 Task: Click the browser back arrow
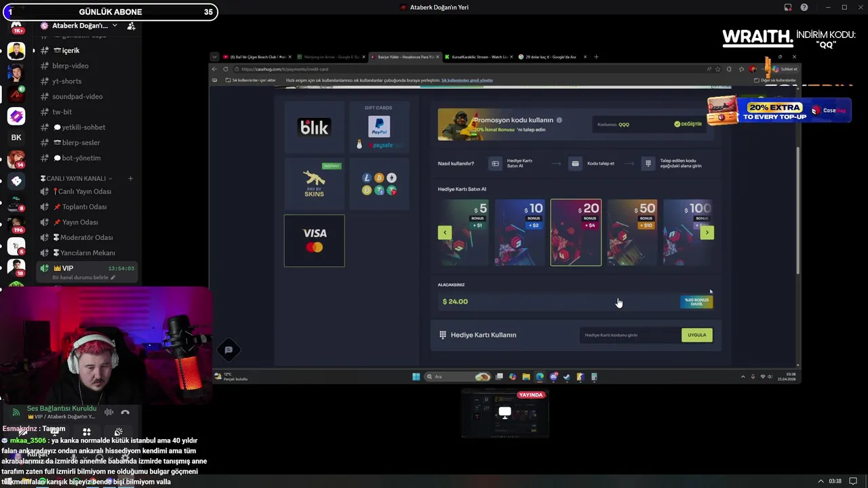[214, 69]
